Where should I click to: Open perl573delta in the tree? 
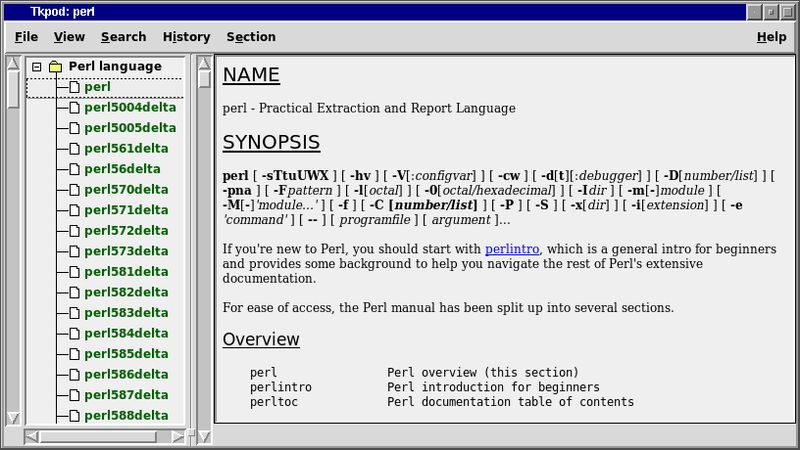coord(126,251)
